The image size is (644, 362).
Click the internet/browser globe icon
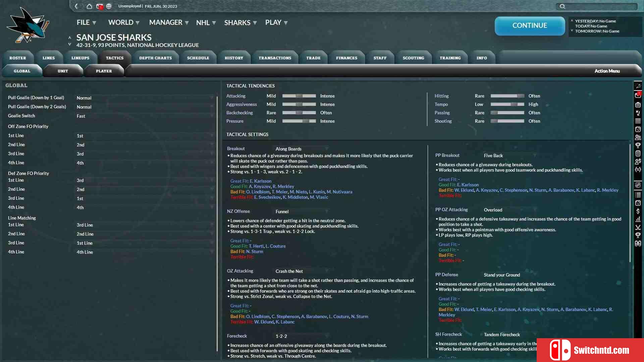click(x=109, y=6)
